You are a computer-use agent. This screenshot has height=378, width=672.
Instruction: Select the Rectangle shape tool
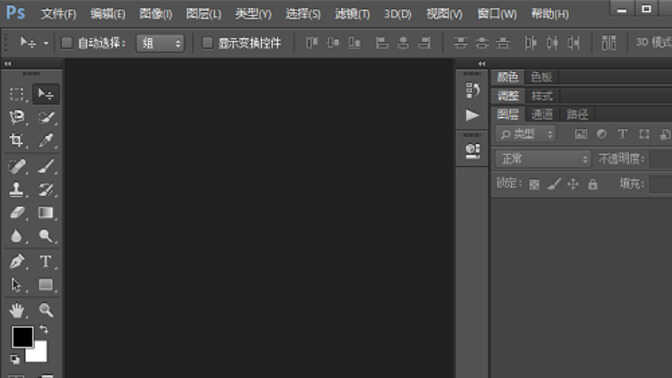(x=45, y=285)
